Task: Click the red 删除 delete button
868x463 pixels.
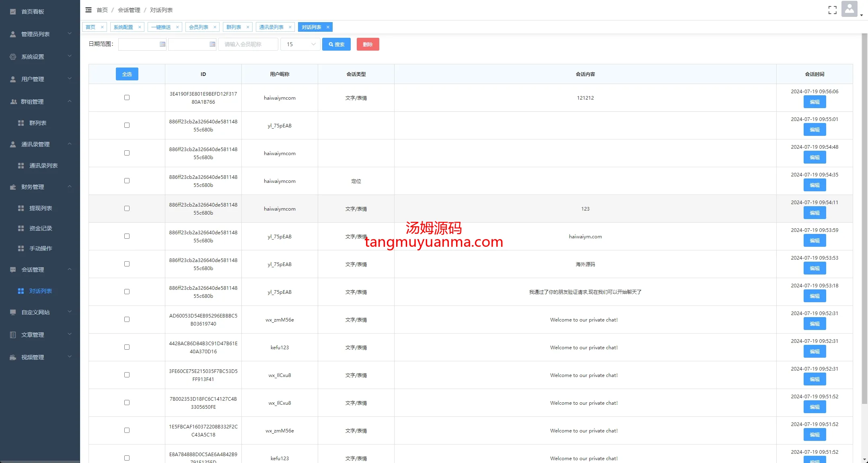Action: [x=368, y=44]
